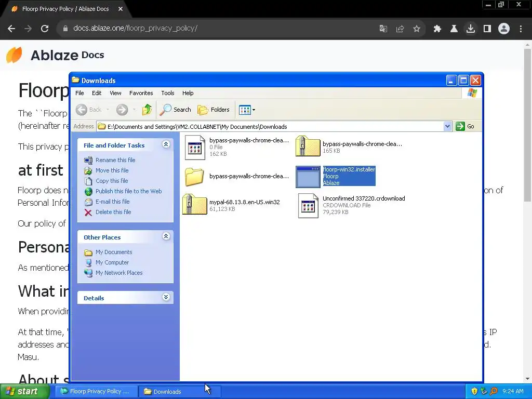Open Chrome labs flask icon
This screenshot has height=399, width=532.
point(454,29)
